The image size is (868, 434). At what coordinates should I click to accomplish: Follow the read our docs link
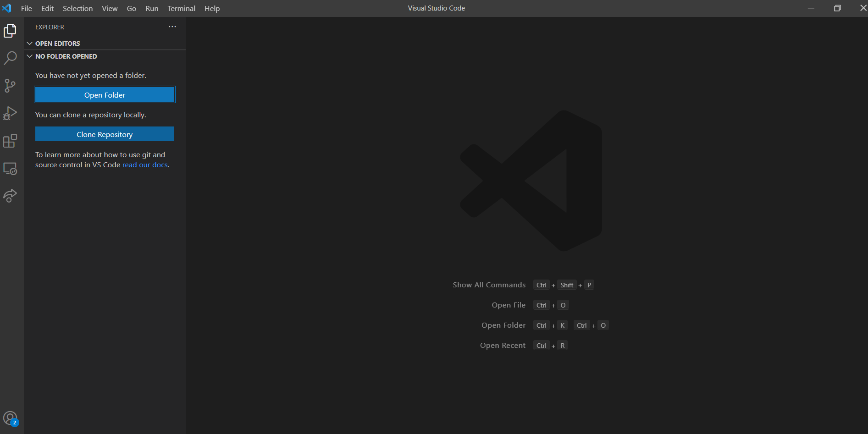click(145, 165)
